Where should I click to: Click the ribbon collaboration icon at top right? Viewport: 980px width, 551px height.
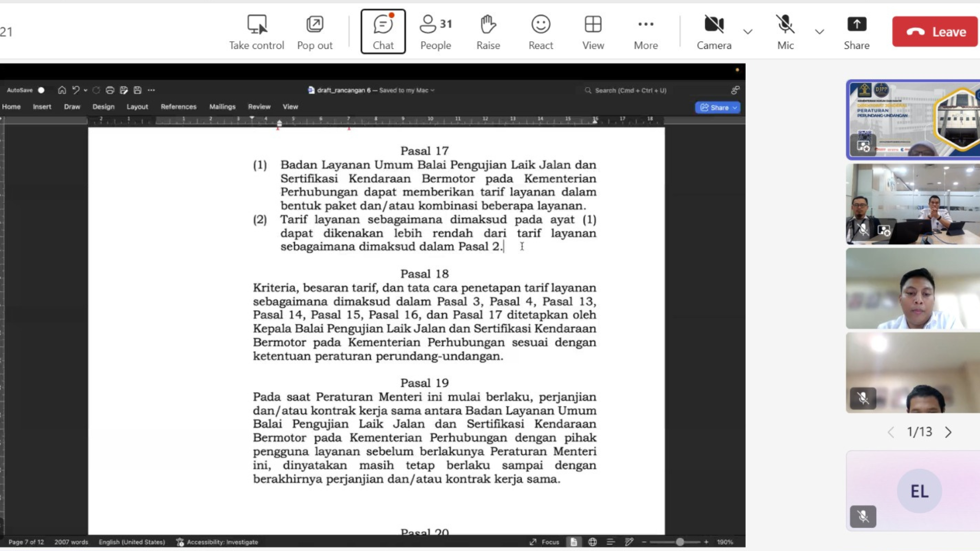(735, 90)
